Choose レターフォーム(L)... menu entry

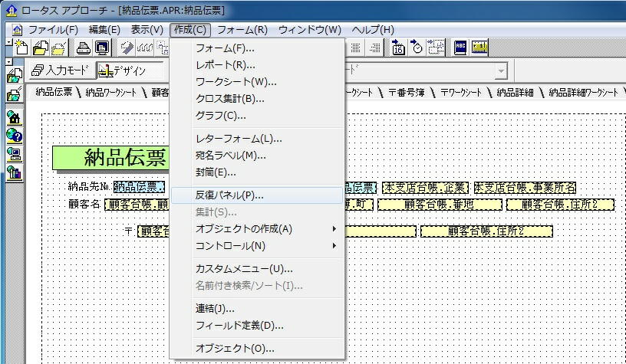point(257,139)
